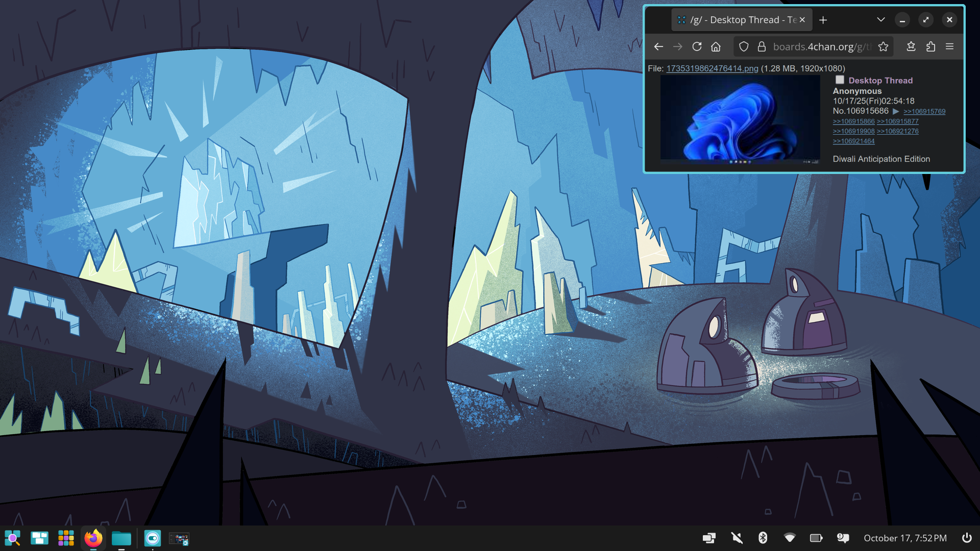Viewport: 980px width, 551px height.
Task: Go back to the previous page
Action: [658, 46]
